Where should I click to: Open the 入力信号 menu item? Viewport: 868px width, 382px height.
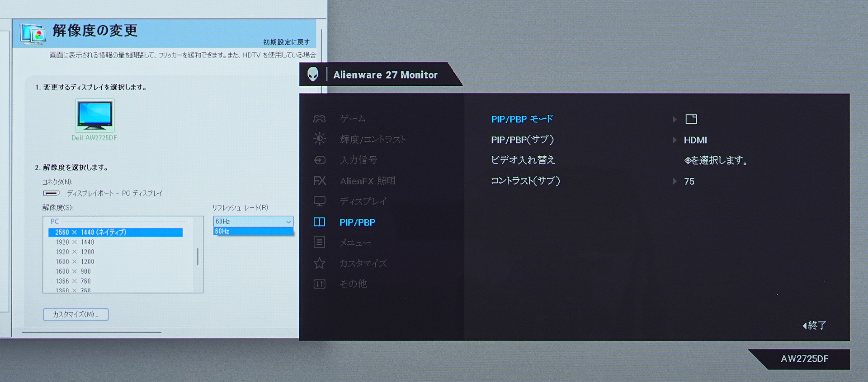tap(359, 160)
